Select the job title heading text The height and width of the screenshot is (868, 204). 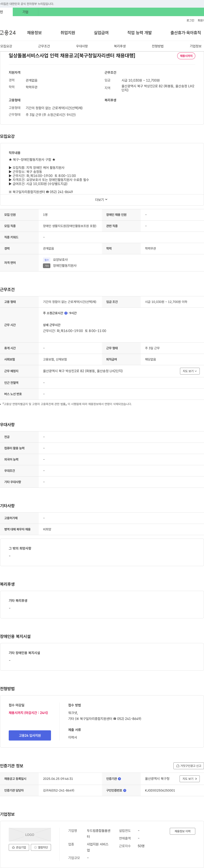point(72,56)
